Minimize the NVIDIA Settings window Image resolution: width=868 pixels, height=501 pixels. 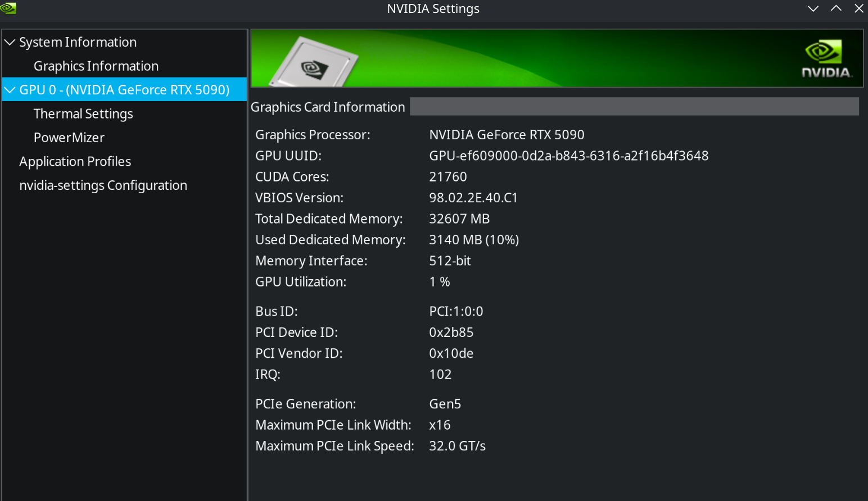[813, 8]
